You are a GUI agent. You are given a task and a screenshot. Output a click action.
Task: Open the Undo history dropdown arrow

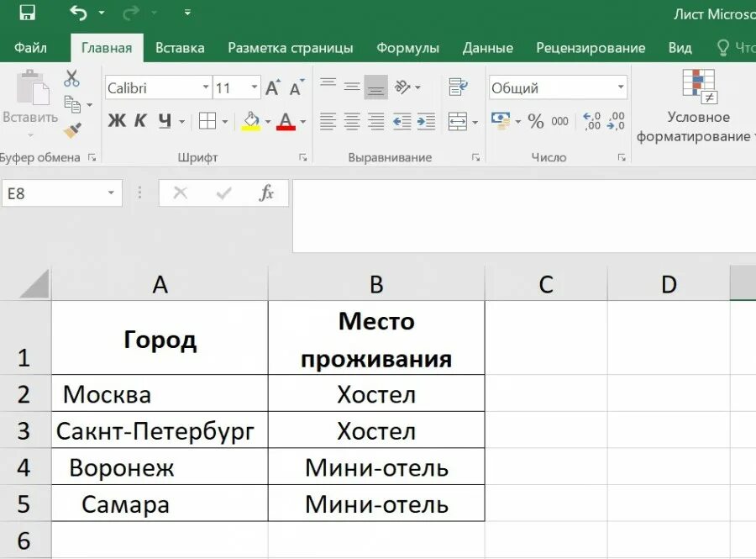(x=102, y=13)
